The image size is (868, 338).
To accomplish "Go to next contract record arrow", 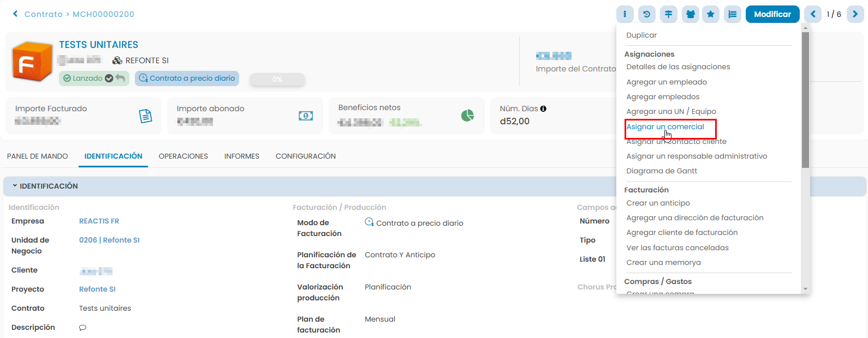I will [855, 14].
